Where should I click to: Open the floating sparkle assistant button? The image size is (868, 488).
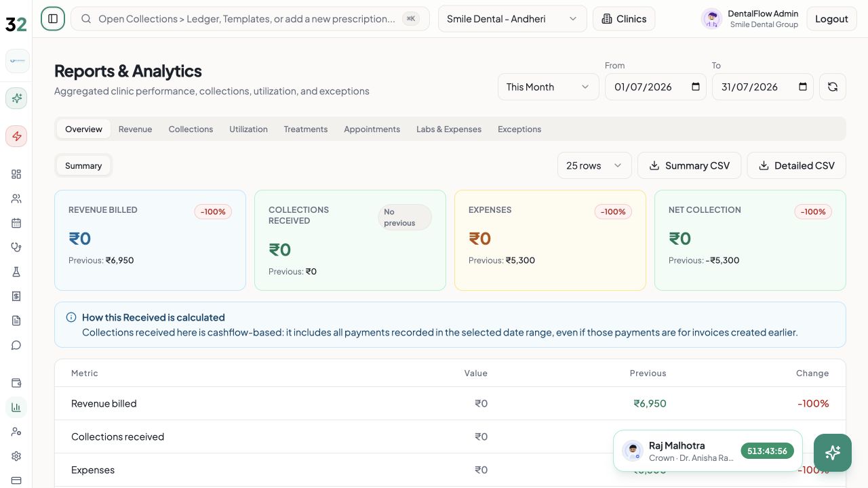click(x=833, y=453)
